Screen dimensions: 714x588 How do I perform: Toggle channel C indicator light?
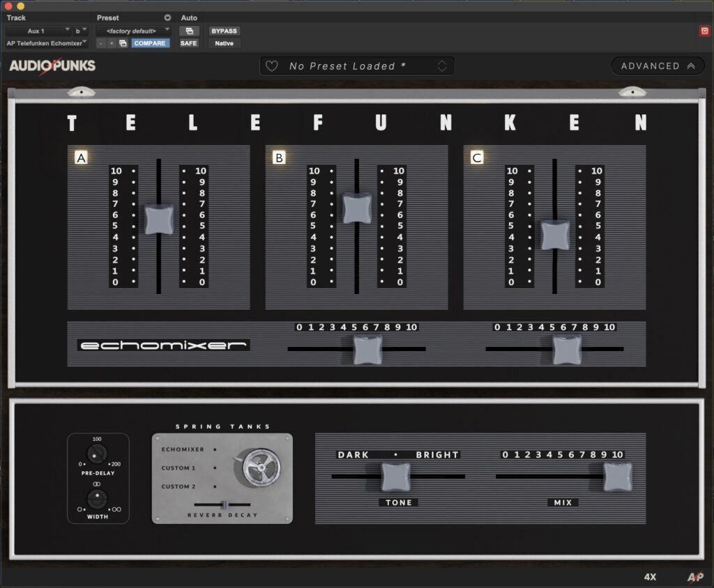pyautogui.click(x=477, y=158)
